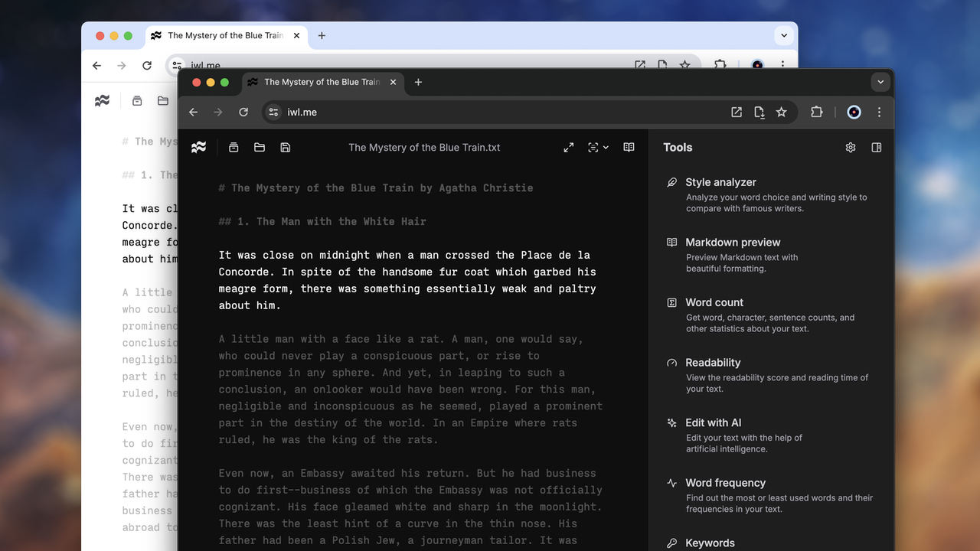This screenshot has height=551, width=980.
Task: Click the save disk icon in dark window
Action: 286,147
